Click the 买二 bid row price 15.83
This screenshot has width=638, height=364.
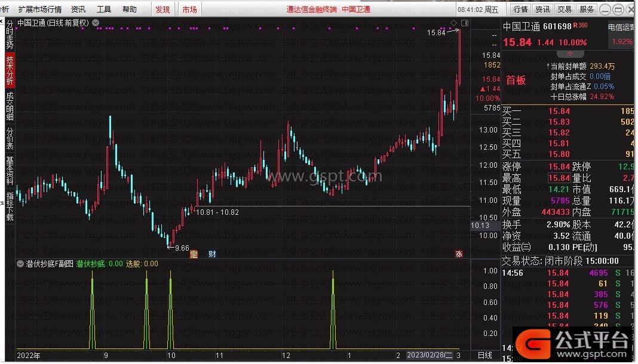(x=559, y=122)
